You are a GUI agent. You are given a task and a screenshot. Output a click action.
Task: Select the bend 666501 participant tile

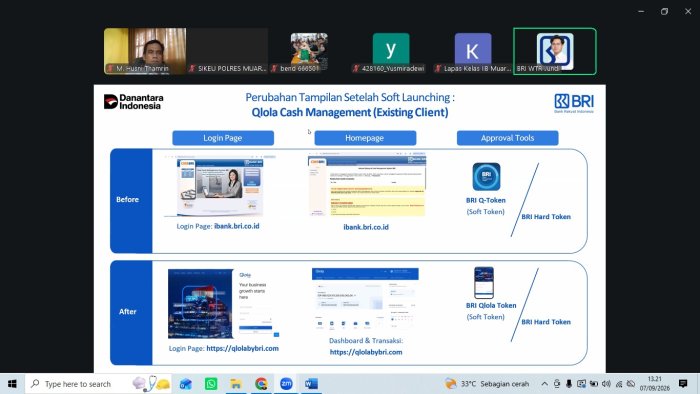(309, 51)
